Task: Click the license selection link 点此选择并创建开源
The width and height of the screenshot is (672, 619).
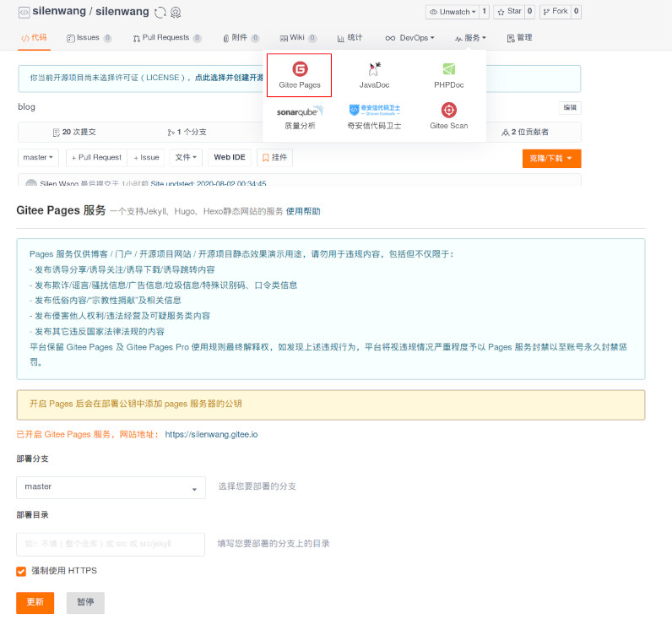Action: 229,78
